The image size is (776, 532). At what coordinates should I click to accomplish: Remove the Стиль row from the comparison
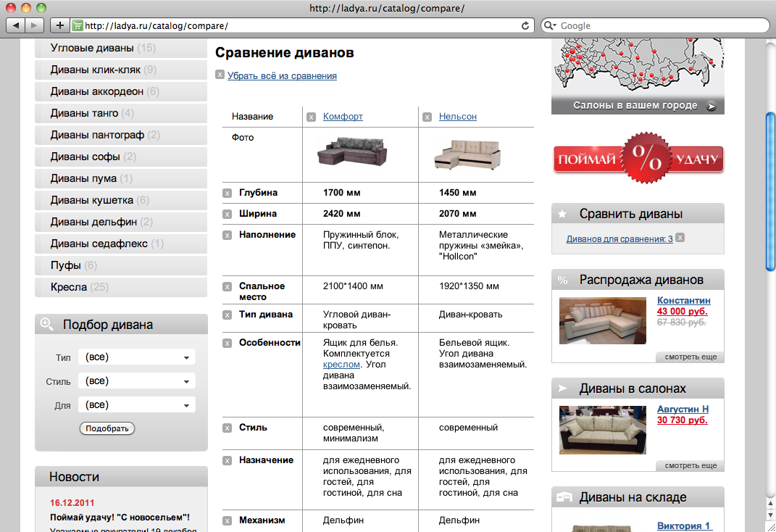pos(228,428)
